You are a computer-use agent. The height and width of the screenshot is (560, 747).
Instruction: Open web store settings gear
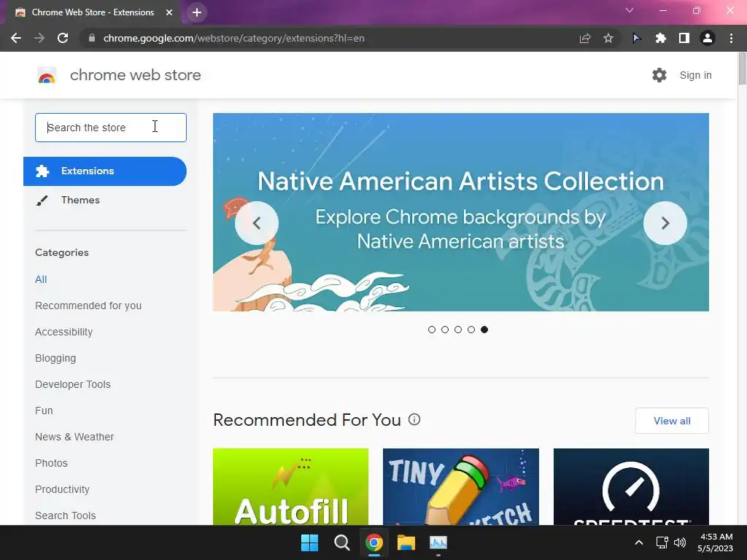point(659,75)
